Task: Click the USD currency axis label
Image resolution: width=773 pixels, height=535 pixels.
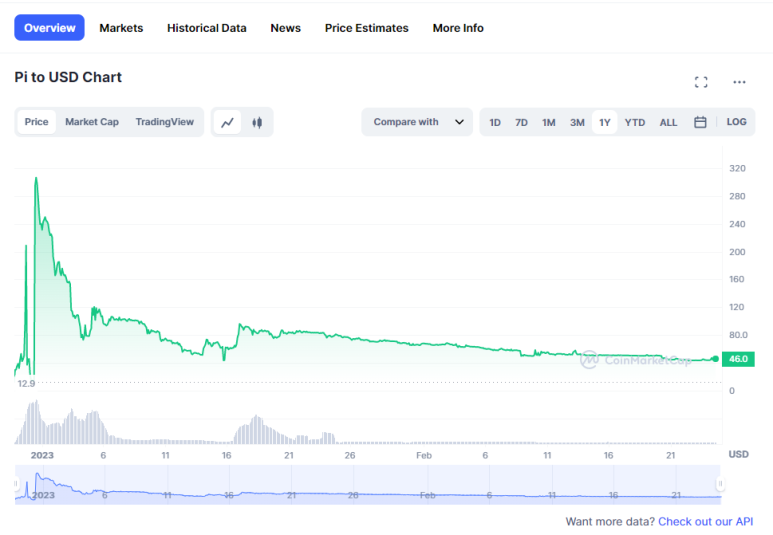Action: coord(738,454)
